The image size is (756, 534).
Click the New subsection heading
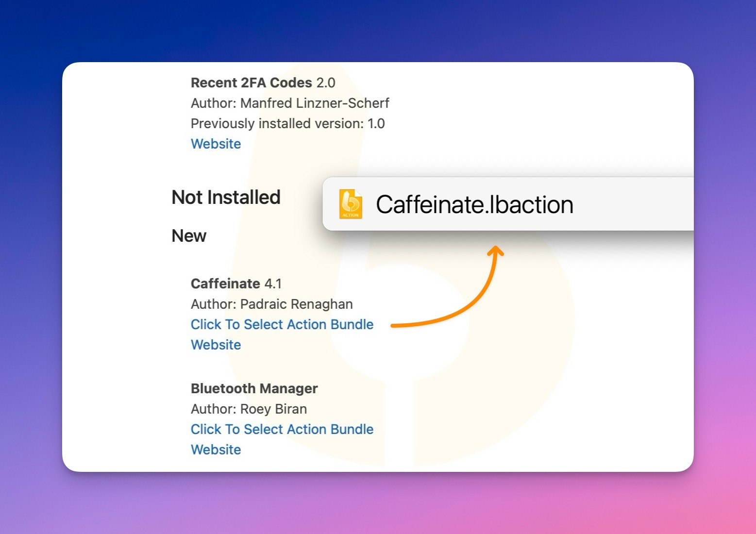tap(189, 236)
